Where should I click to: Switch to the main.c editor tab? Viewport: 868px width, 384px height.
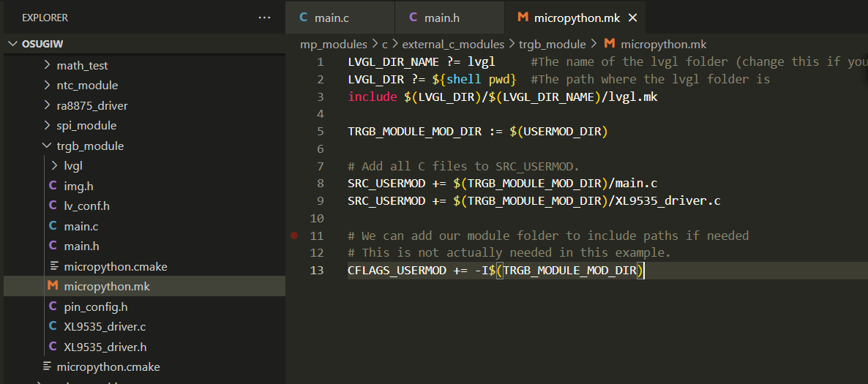click(340, 18)
